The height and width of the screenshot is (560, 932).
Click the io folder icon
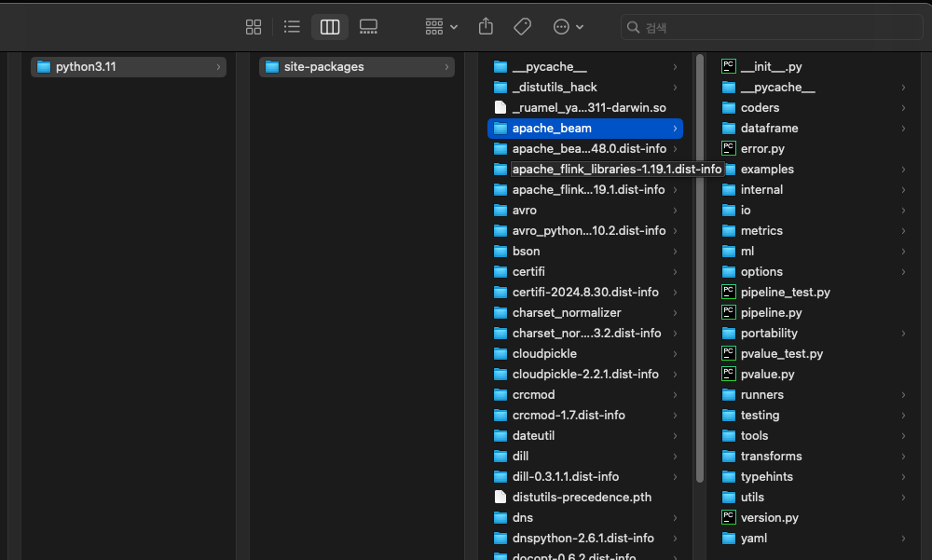tap(729, 211)
